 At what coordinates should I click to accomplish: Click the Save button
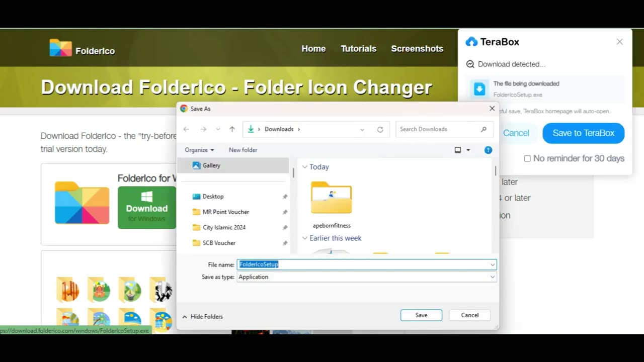tap(421, 315)
